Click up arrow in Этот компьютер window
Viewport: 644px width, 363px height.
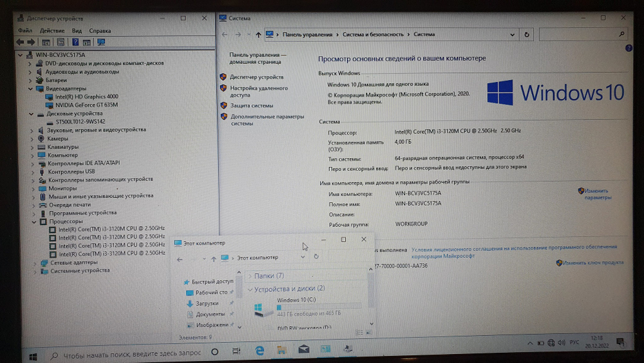(x=214, y=259)
